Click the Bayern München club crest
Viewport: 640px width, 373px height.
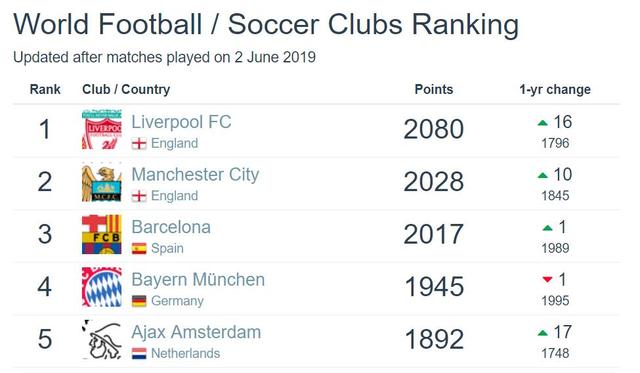pos(102,287)
